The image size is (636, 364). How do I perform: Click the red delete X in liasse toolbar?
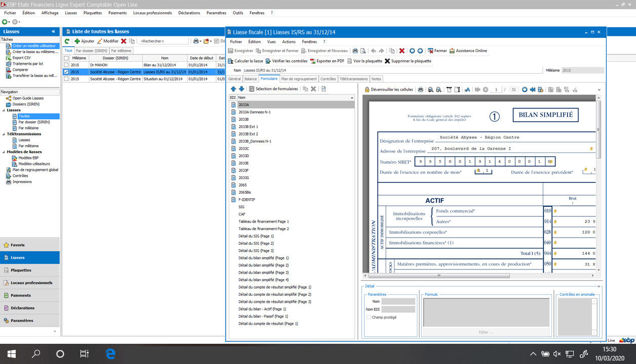tap(402, 51)
